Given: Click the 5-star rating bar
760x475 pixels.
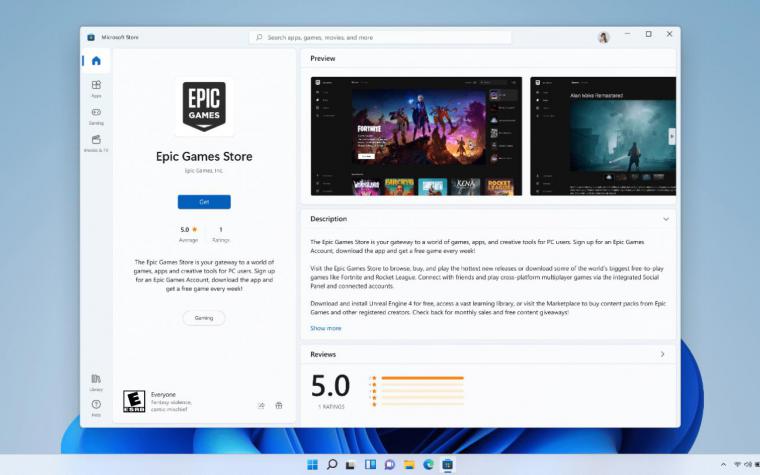Looking at the screenshot, I should click(x=423, y=378).
